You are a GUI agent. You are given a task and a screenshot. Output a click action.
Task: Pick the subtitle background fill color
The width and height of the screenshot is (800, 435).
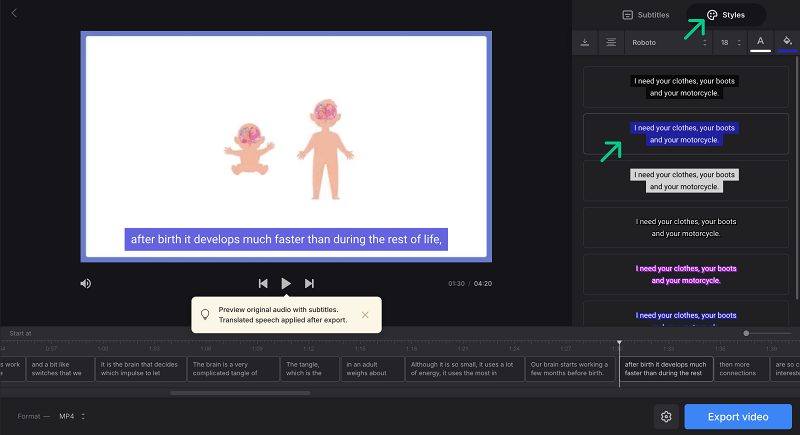787,42
